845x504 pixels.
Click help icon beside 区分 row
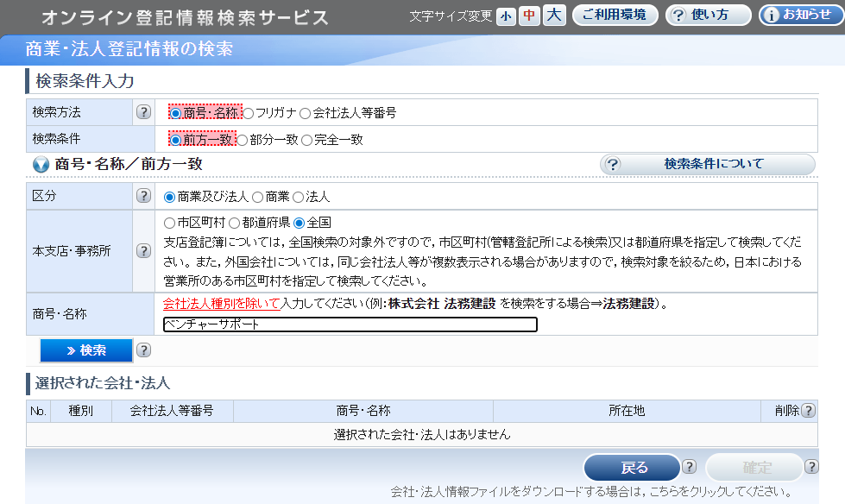pyautogui.click(x=143, y=197)
